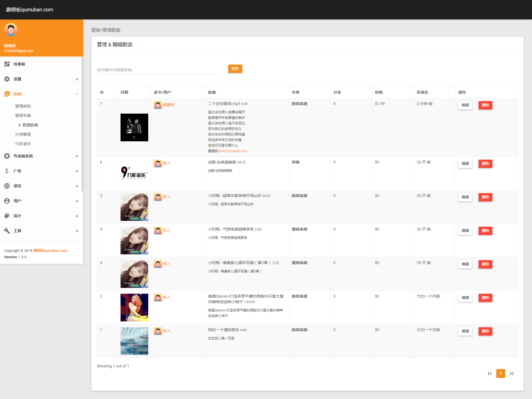Expand the 用户 plus sign
The width and height of the screenshot is (532, 399).
[x=77, y=201]
